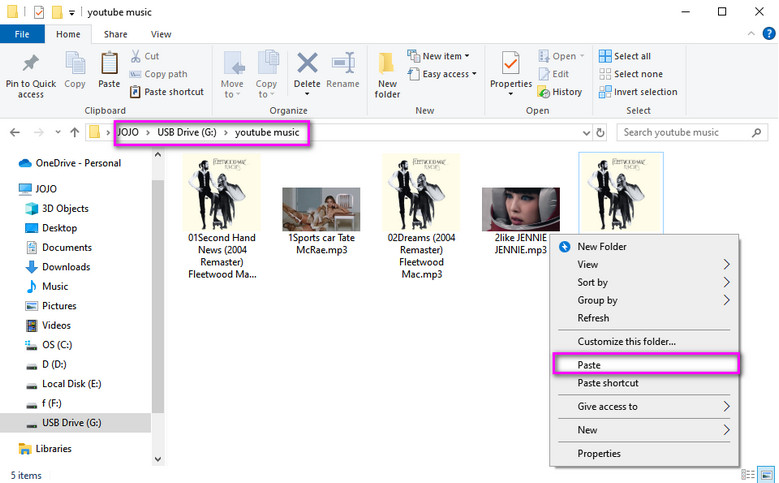Select 02Dreams Fleetwood Mac.mp3 file
The height and width of the screenshot is (483, 779).
click(421, 217)
